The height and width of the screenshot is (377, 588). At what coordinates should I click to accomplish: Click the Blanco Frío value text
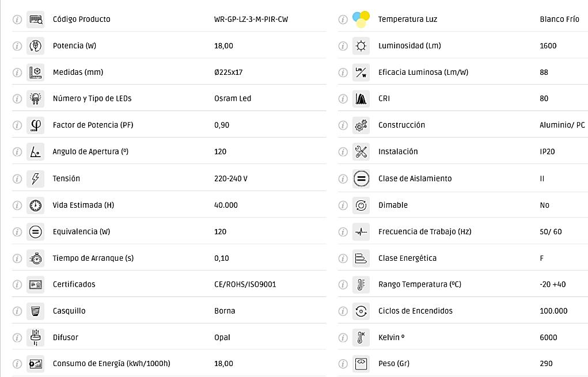click(559, 20)
